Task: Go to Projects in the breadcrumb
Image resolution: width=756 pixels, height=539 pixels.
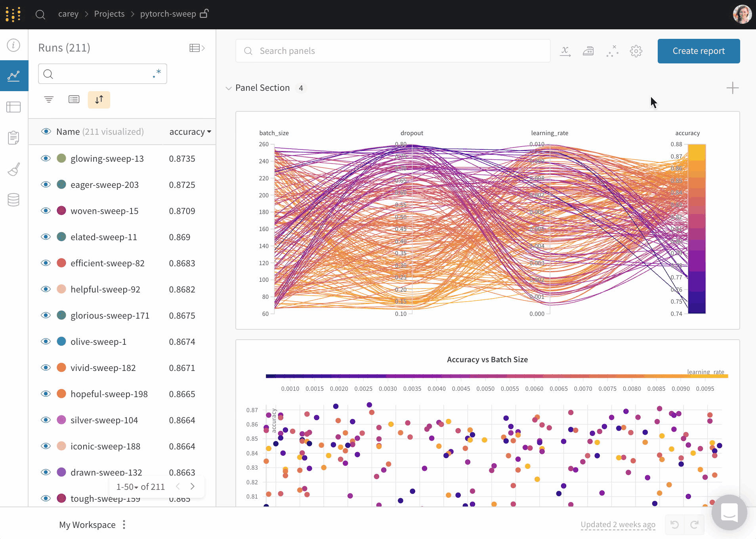Action: click(x=109, y=14)
